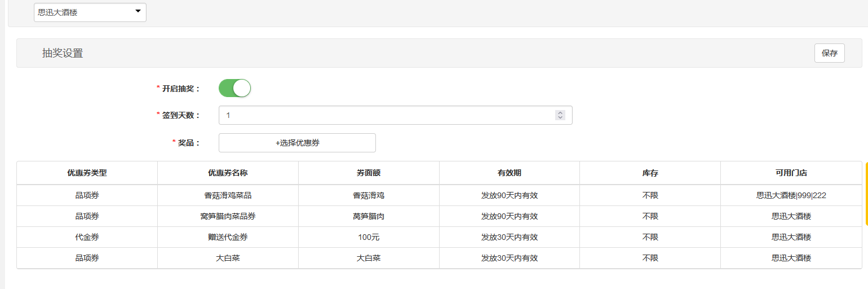Click the 思迅大酒楼|999|222 store cell
The width and height of the screenshot is (868, 289).
pos(791,195)
